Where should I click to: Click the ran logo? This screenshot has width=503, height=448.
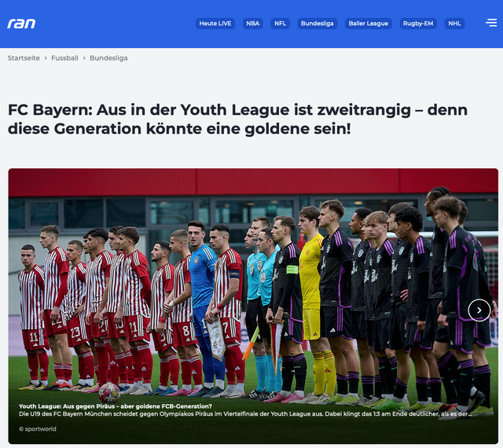pos(21,24)
